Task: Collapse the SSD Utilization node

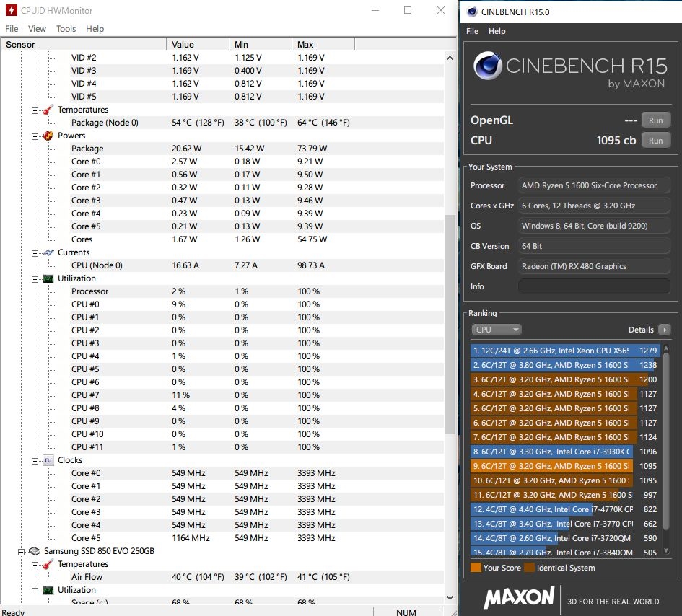Action: click(35, 591)
